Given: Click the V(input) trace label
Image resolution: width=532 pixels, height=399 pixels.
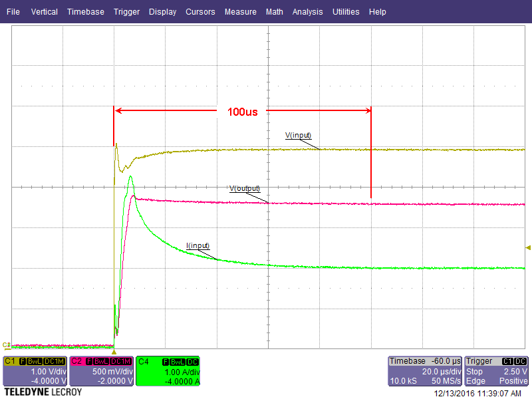Looking at the screenshot, I should (x=298, y=136).
